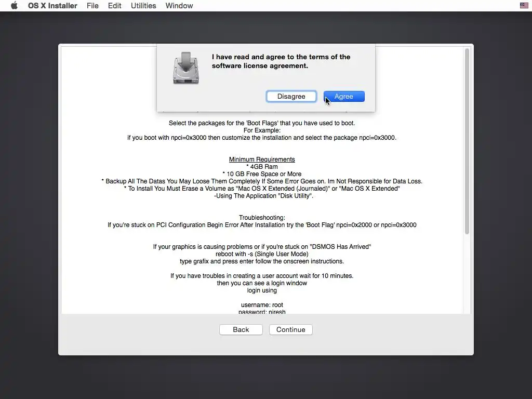Click the 'Minimum Requirements' heading
This screenshot has height=399, width=532.
[262, 159]
